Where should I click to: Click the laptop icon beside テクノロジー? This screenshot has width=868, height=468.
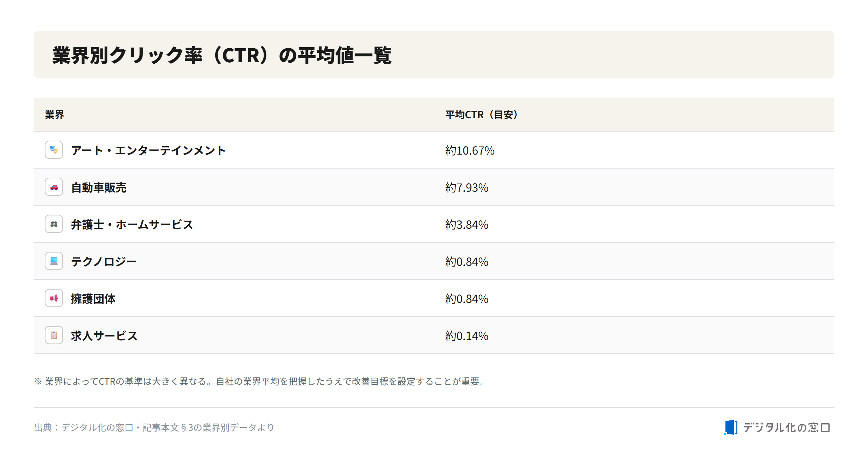54,261
